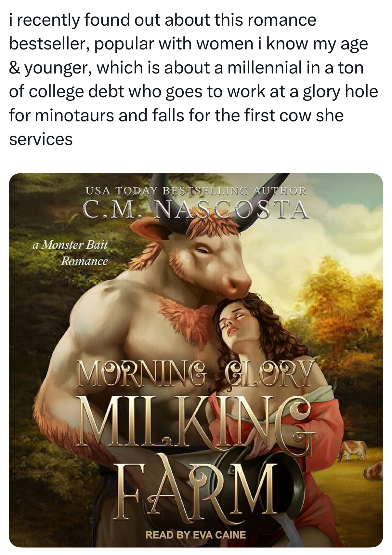Click the 'Read by Eva Caine' caption
392x555 pixels.
(196, 535)
